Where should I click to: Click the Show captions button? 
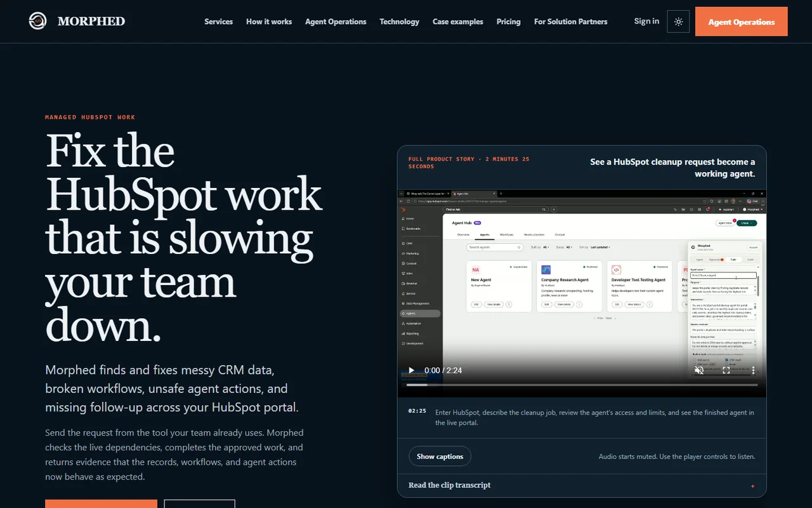click(440, 456)
